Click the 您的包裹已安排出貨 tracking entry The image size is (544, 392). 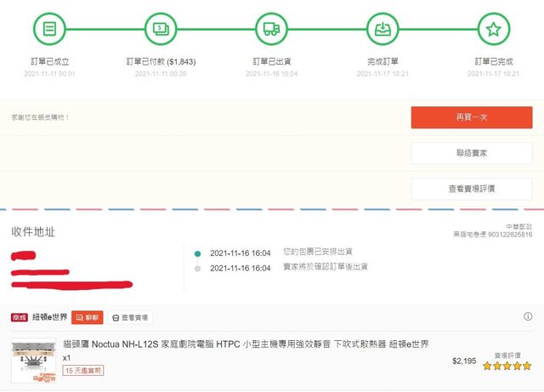coord(317,252)
